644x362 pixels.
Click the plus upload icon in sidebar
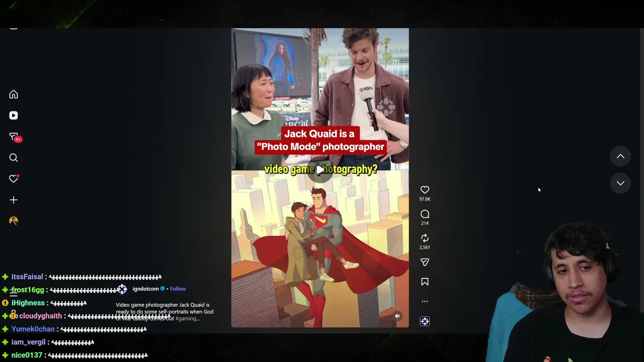coord(14,200)
